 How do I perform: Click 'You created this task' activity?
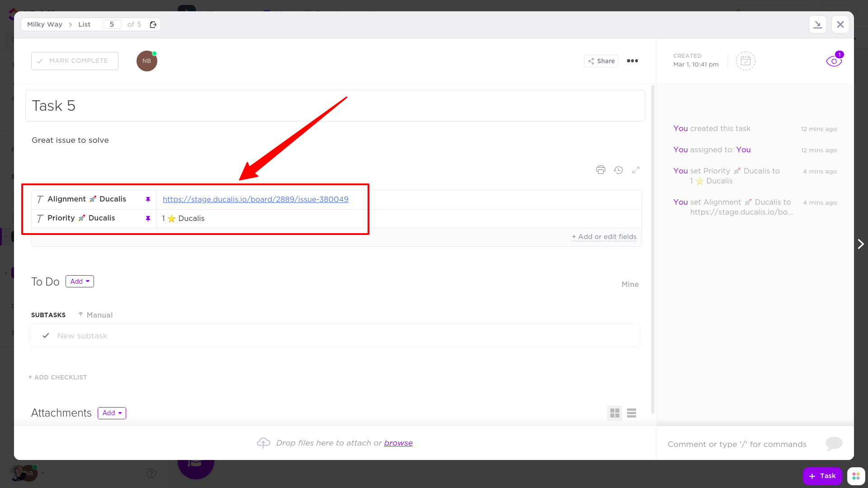pyautogui.click(x=712, y=128)
